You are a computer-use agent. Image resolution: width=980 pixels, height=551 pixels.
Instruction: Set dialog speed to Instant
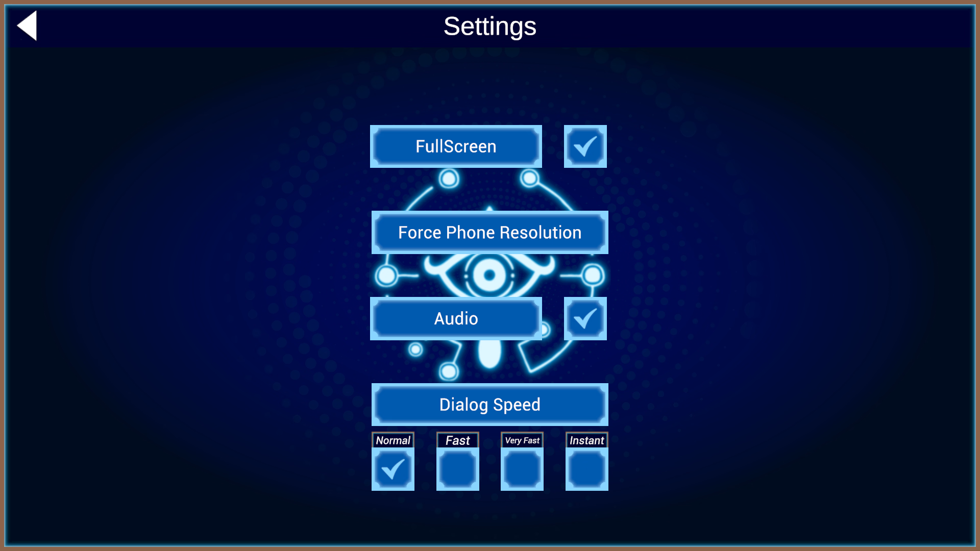(587, 469)
